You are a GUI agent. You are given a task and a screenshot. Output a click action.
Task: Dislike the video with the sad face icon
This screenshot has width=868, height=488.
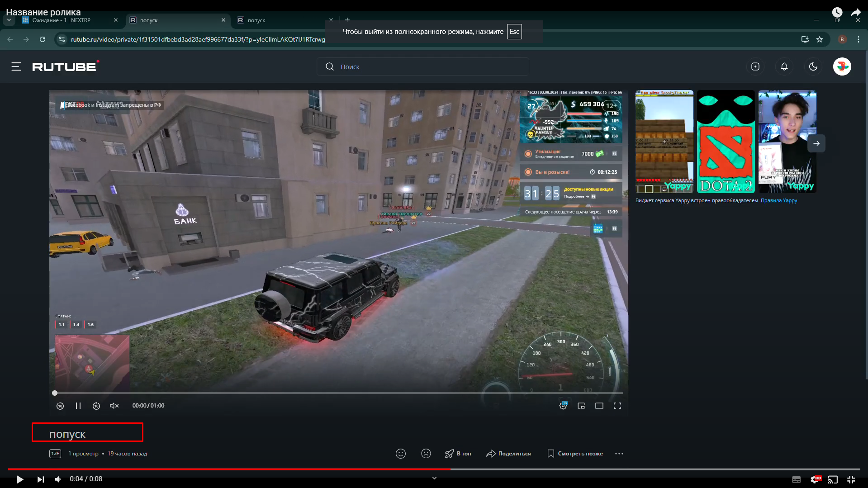(426, 454)
